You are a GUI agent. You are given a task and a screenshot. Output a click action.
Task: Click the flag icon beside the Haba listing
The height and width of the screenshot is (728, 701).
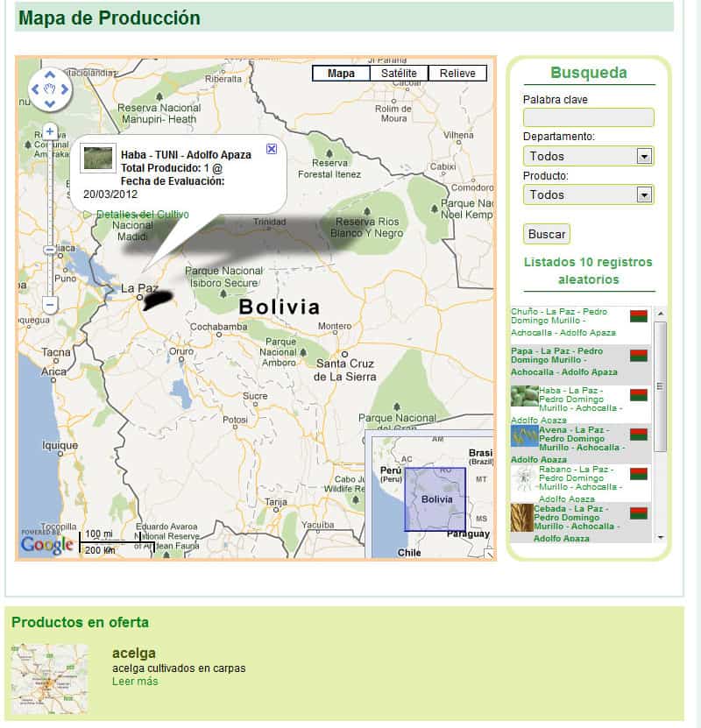639,395
